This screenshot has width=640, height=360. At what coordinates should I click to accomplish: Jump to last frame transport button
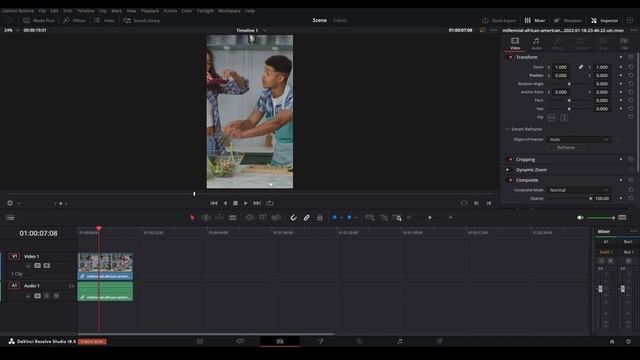pos(257,203)
